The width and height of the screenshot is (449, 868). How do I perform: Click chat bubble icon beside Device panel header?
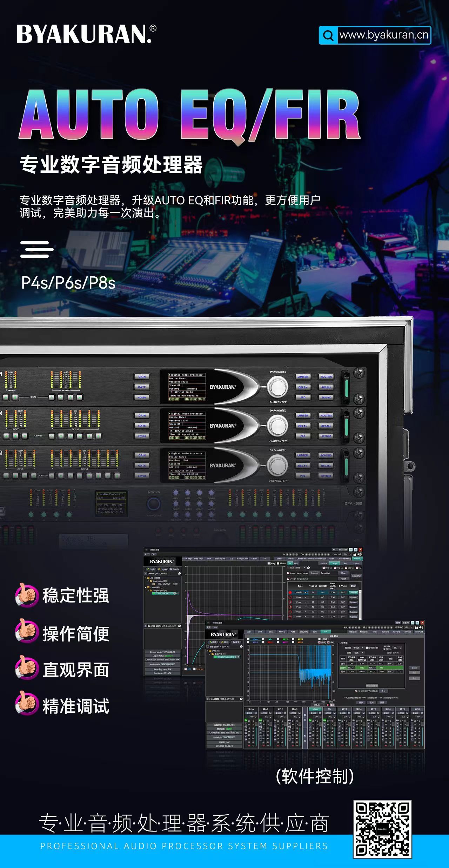pyautogui.click(x=179, y=573)
